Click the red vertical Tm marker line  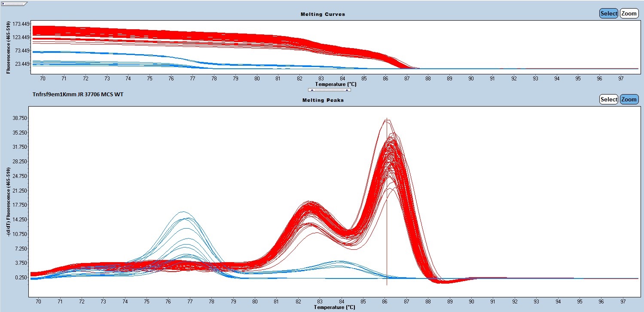387,215
